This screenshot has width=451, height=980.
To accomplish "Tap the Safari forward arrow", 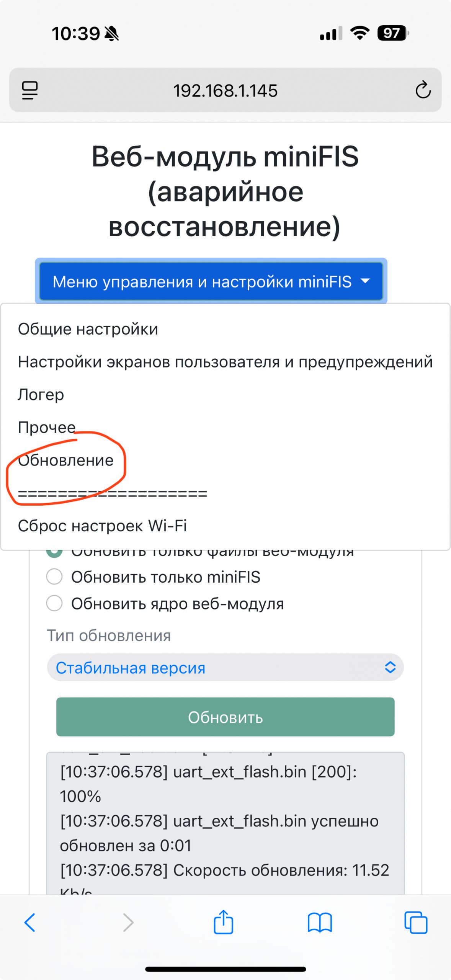I will [x=128, y=923].
